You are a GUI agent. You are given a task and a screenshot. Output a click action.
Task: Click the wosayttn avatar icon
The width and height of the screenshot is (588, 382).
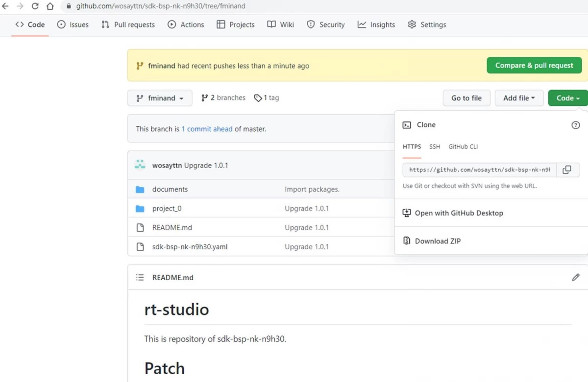tap(140, 165)
